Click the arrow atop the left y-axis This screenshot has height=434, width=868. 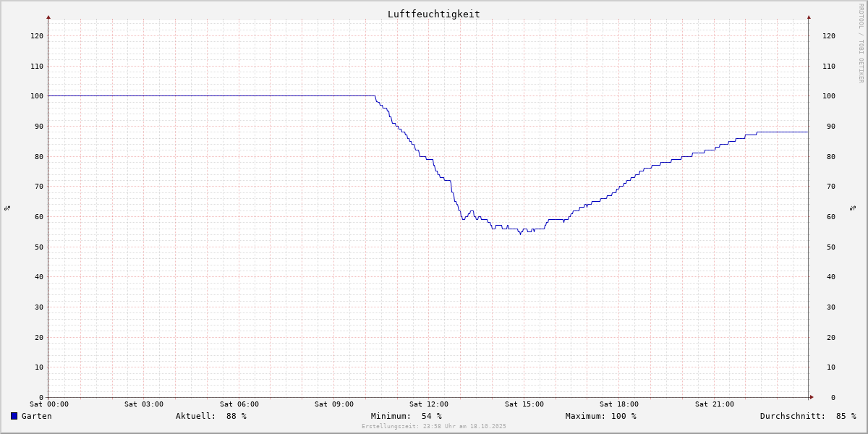(48, 17)
